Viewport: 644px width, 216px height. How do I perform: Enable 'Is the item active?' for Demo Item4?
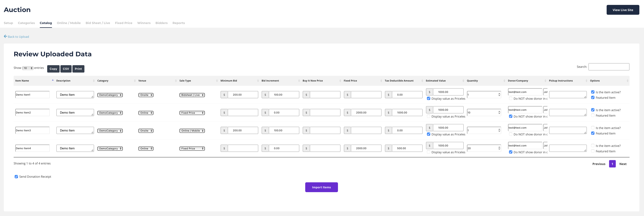point(592,145)
